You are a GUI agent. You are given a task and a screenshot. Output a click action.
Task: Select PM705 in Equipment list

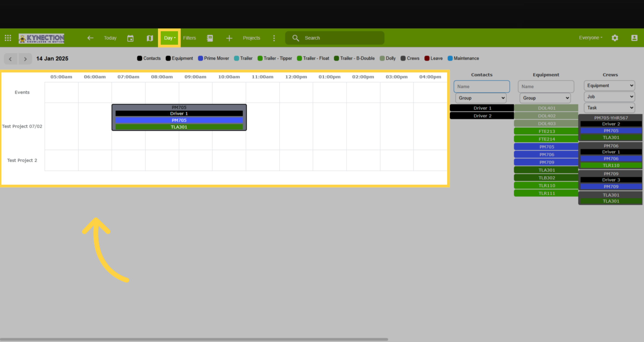[x=546, y=147]
